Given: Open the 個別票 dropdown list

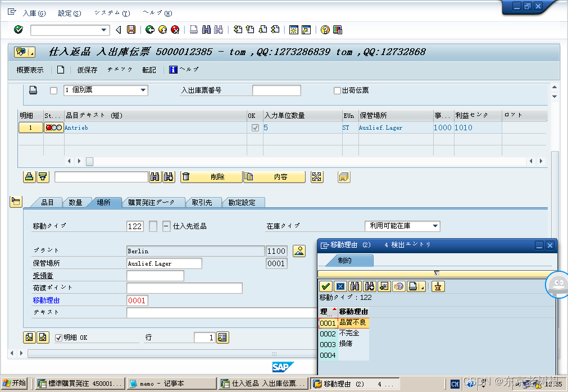Looking at the screenshot, I should pos(143,90).
